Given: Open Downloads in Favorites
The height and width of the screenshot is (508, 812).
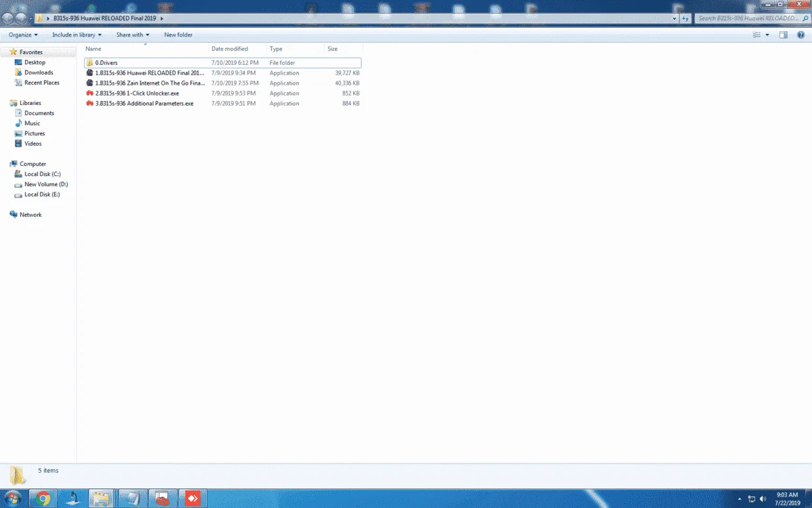Looking at the screenshot, I should click(39, 72).
